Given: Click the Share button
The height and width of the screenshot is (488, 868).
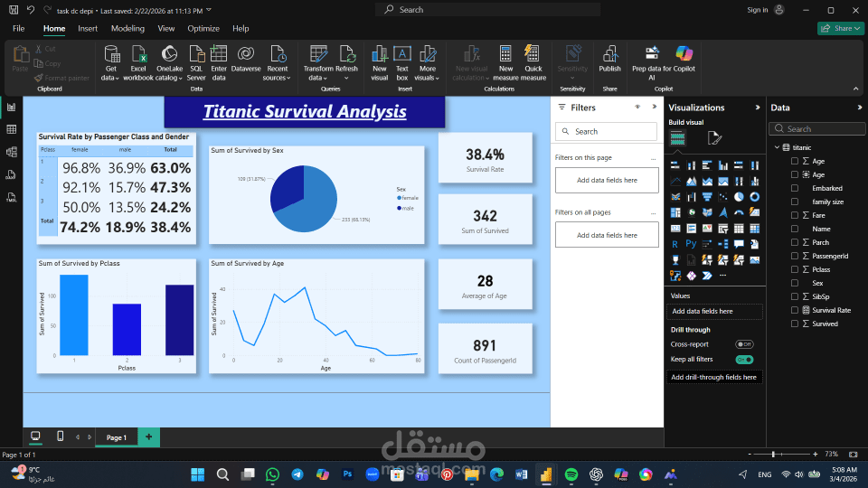Looking at the screenshot, I should point(841,28).
